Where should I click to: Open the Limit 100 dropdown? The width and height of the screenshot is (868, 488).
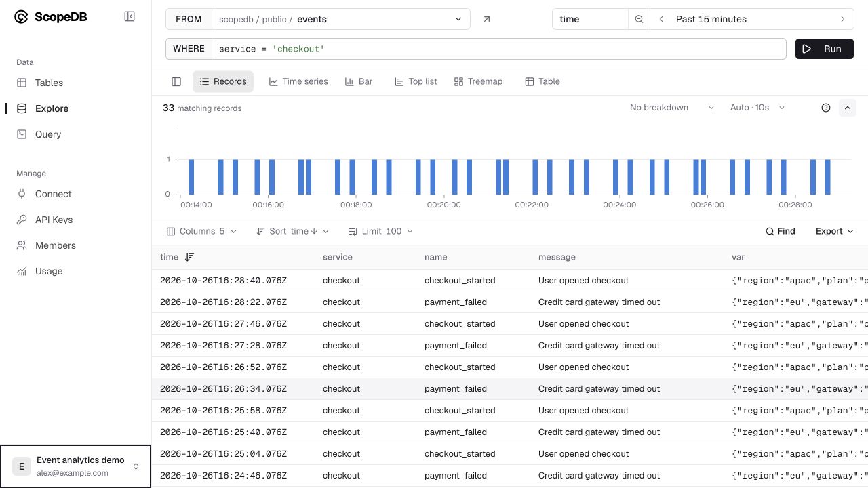coord(380,231)
